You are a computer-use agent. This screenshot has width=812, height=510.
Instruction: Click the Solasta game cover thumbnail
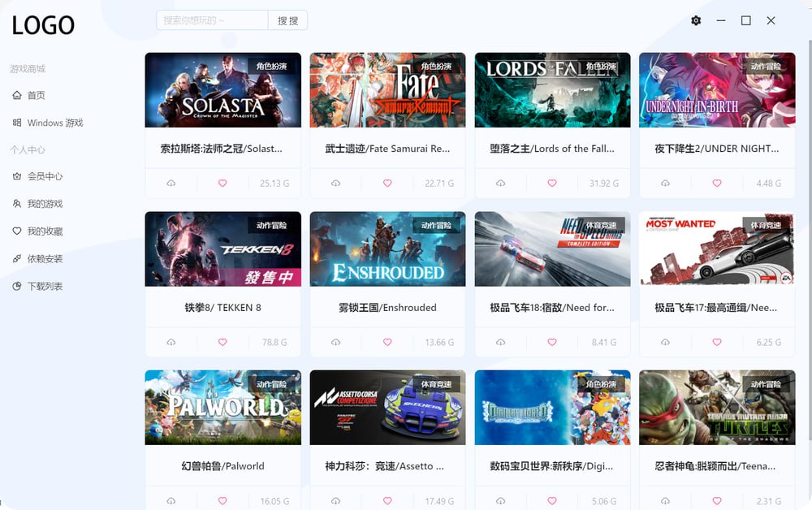coord(222,89)
